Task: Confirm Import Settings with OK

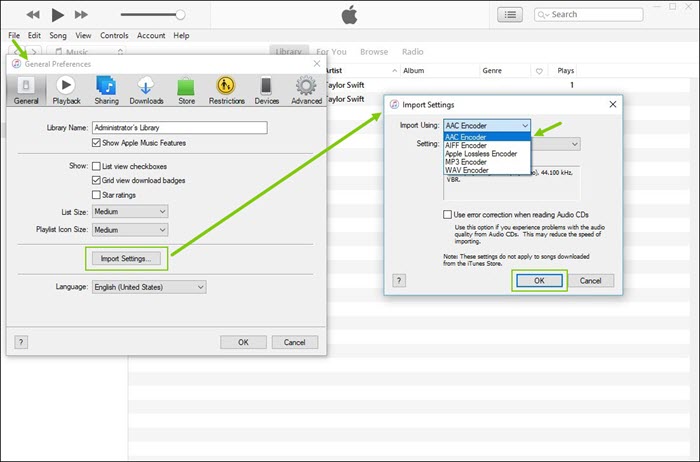Action: pyautogui.click(x=539, y=281)
